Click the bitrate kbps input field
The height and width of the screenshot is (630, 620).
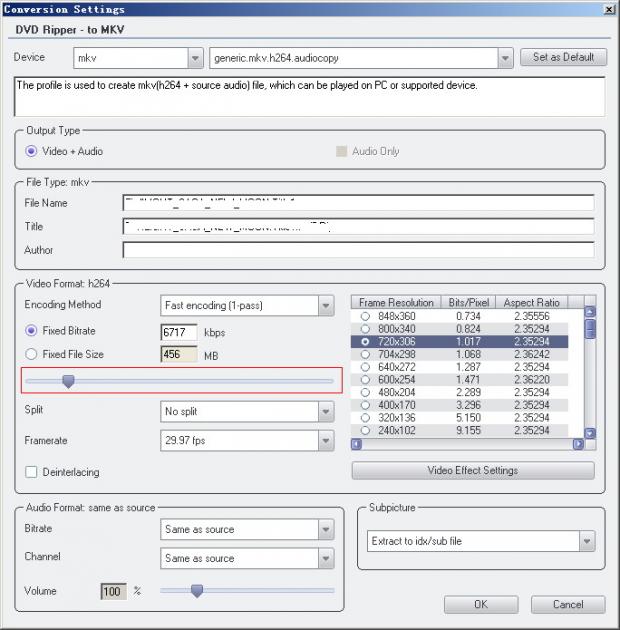(x=179, y=331)
